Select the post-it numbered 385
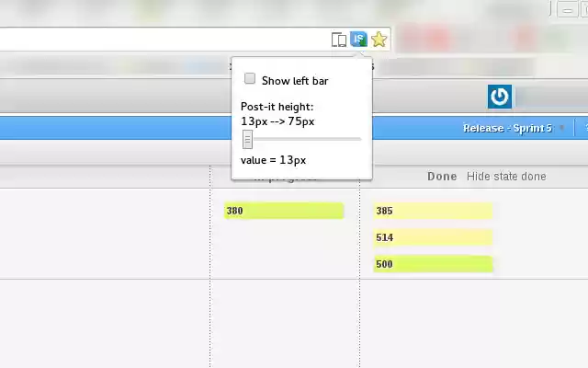 tap(433, 211)
